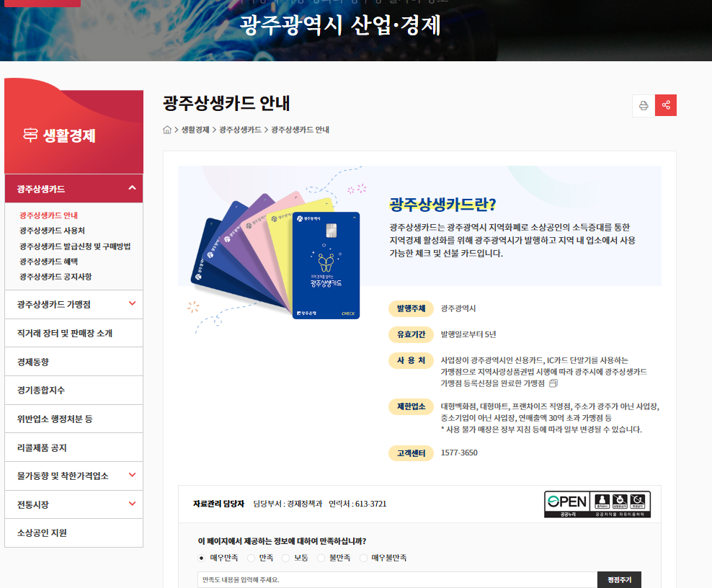Image resolution: width=712 pixels, height=588 pixels.
Task: Expand the 광주상생카드 가맹점 chevron
Action: coord(132,303)
